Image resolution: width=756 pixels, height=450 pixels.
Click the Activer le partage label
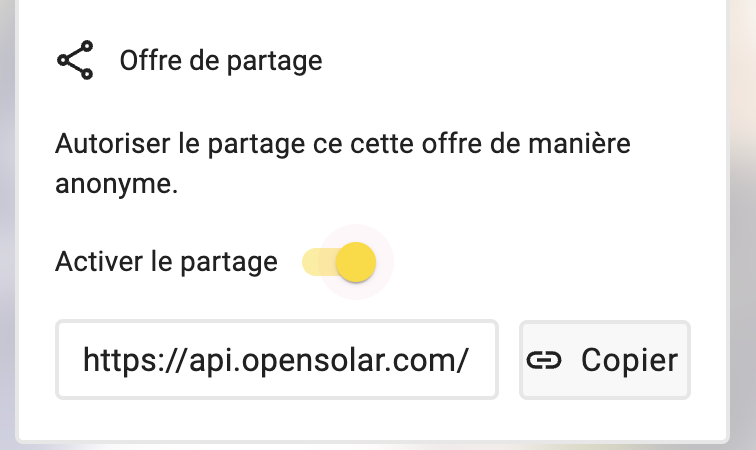pos(166,262)
